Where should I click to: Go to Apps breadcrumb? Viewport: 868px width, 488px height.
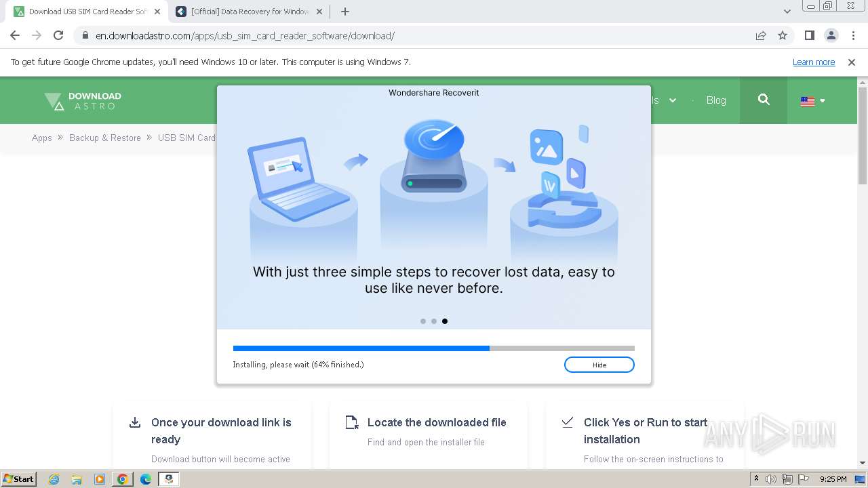[x=42, y=138]
